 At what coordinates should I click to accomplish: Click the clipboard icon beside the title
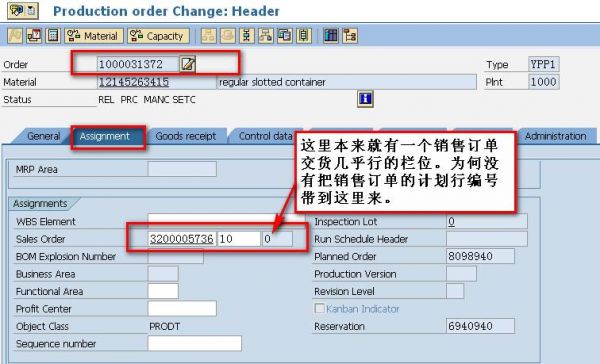[32, 10]
